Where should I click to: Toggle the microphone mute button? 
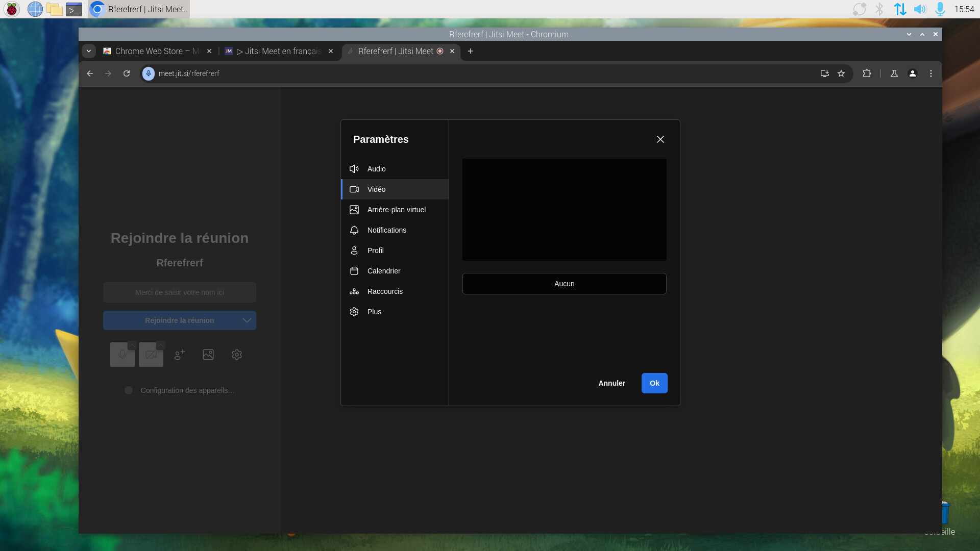point(122,355)
